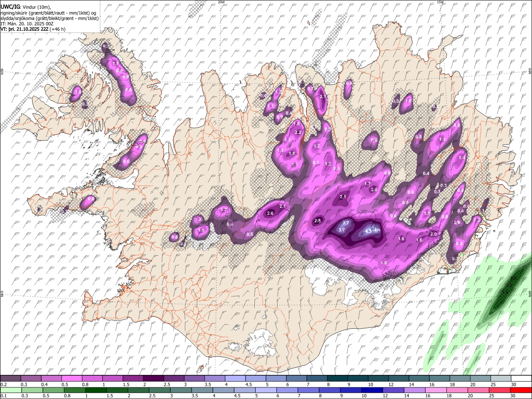Pick the darkest green 1 swatch in lower legend
This screenshot has width=532, height=399.
(x=96, y=390)
